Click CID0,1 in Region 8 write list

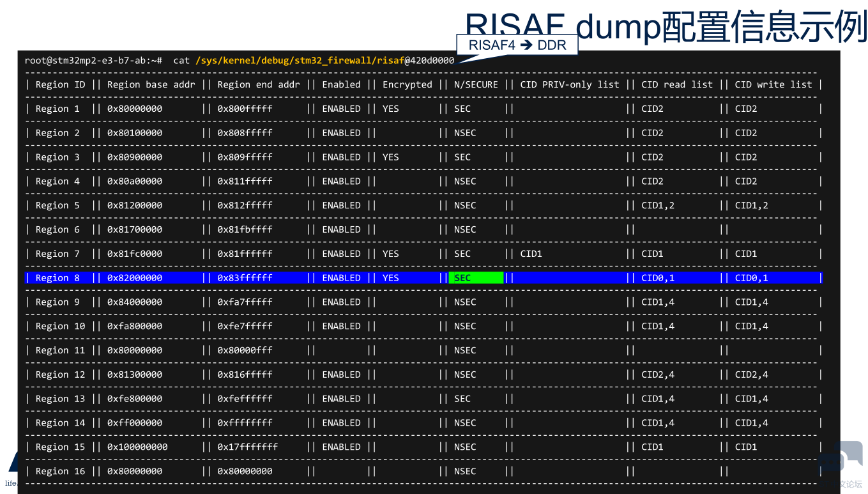(x=752, y=278)
